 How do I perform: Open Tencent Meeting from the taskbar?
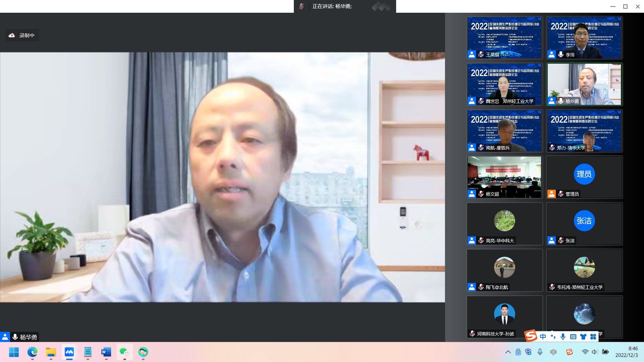69,352
